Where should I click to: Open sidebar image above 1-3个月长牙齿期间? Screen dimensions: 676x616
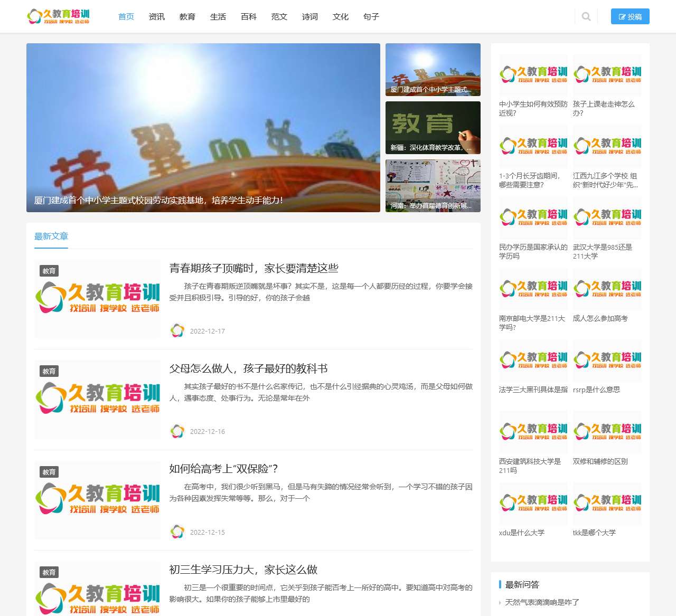pos(533,146)
